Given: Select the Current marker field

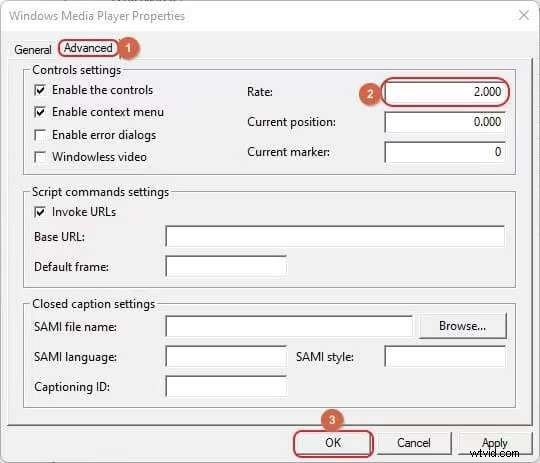Looking at the screenshot, I should pos(445,152).
